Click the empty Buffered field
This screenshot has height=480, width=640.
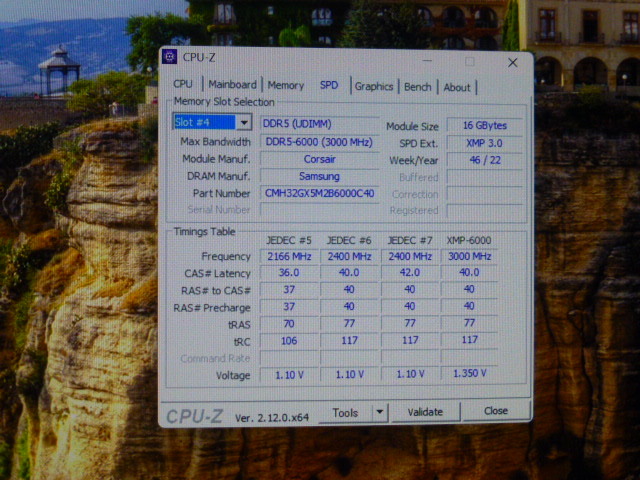[x=484, y=177]
